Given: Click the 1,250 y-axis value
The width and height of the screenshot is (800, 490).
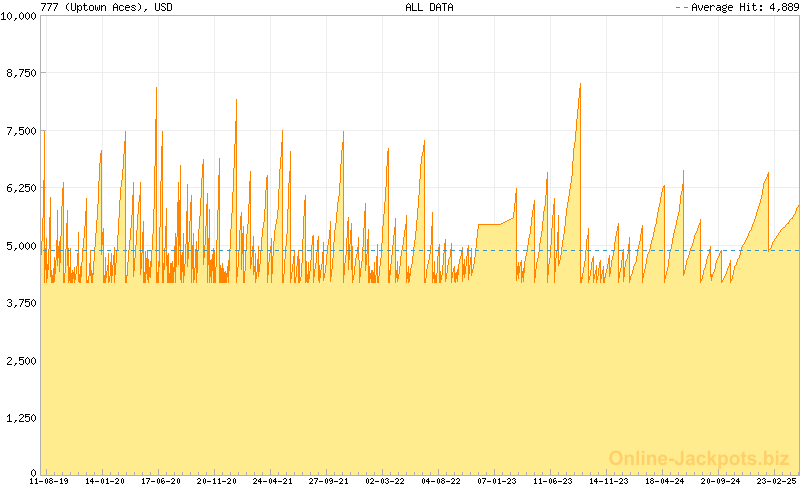Looking at the screenshot, I should tap(22, 418).
